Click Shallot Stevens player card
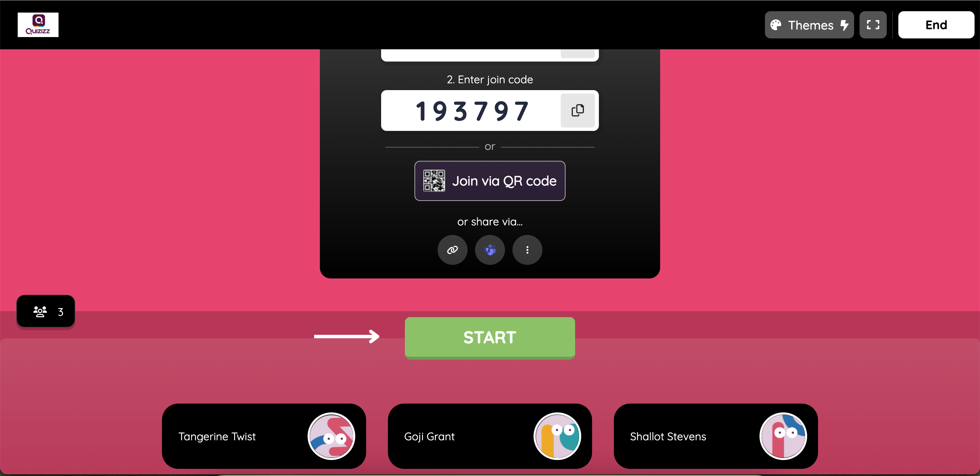Viewport: 980px width, 476px height. pos(716,436)
